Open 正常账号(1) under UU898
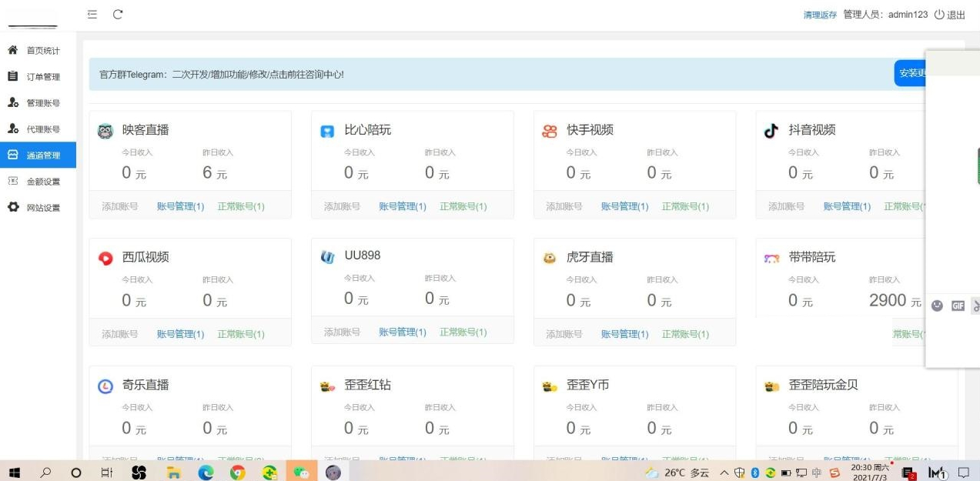Image resolution: width=980 pixels, height=481 pixels. [x=463, y=332]
